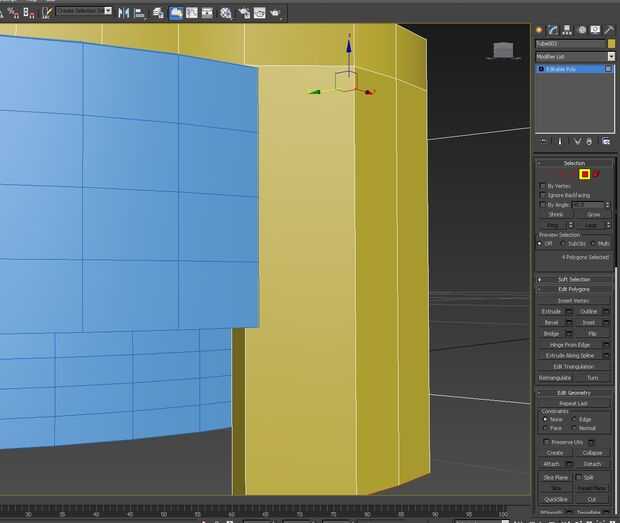Click the Edit Triangulation button
Image resolution: width=620 pixels, height=523 pixels.
pyautogui.click(x=573, y=366)
